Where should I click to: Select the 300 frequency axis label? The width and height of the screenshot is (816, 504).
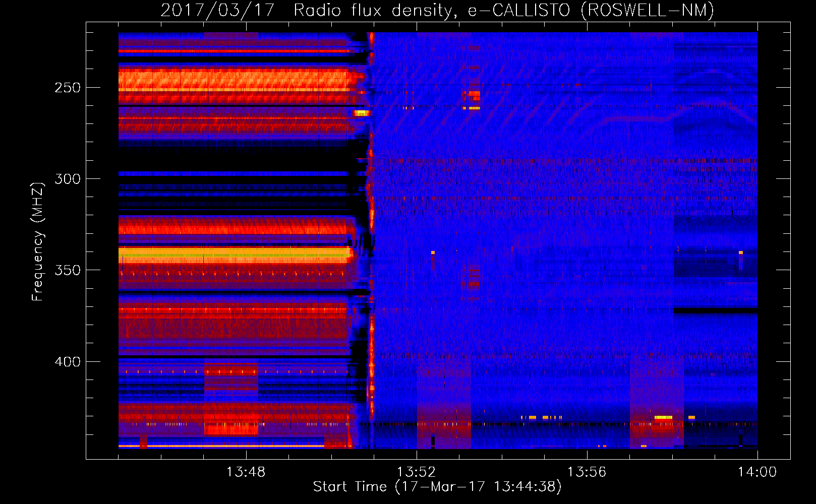pyautogui.click(x=68, y=179)
